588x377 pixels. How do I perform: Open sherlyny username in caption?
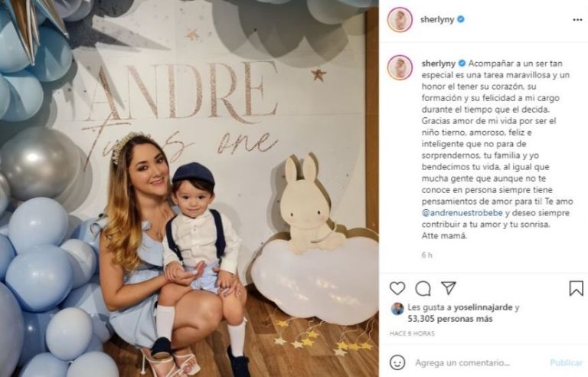439,64
